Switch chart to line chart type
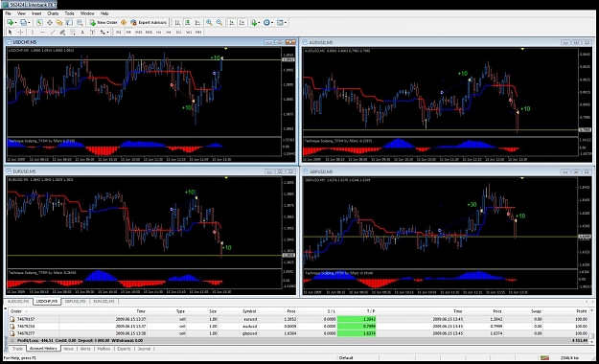The image size is (599, 364). pyautogui.click(x=197, y=23)
